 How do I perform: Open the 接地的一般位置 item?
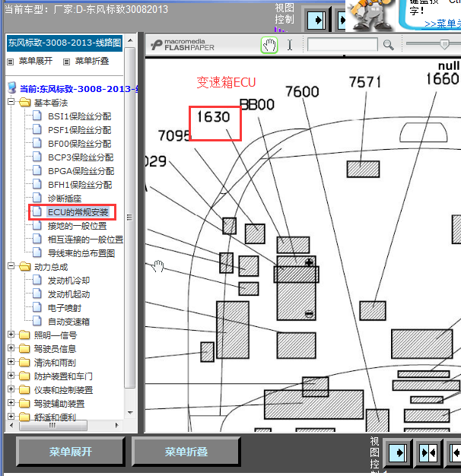coord(77,226)
